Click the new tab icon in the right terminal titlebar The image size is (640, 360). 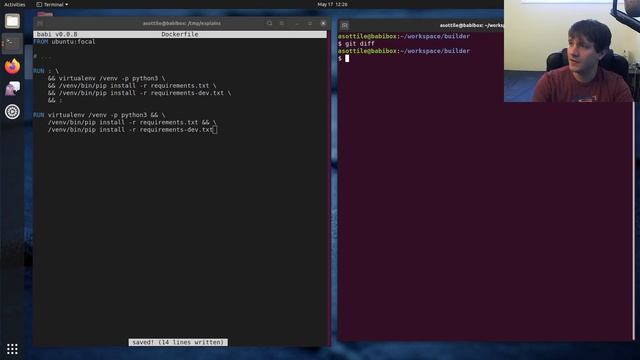click(344, 25)
